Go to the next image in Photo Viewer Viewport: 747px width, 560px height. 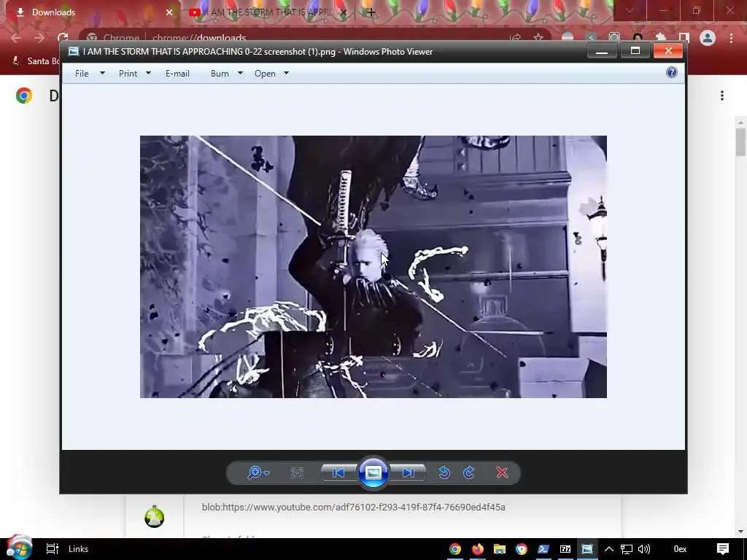click(409, 472)
